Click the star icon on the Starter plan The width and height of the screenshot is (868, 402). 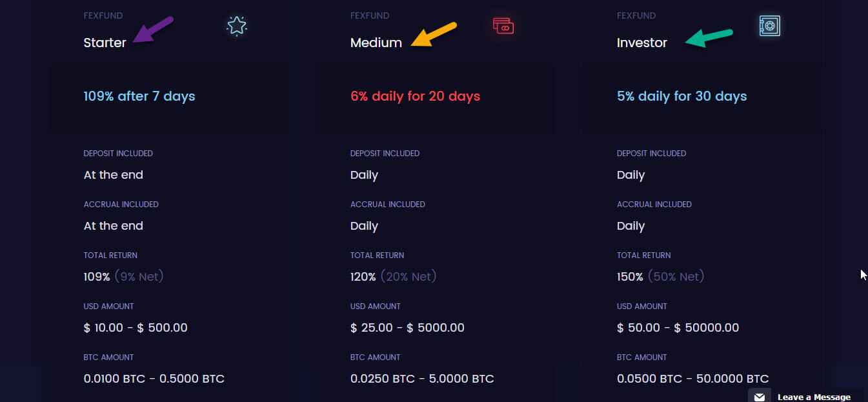pos(237,26)
